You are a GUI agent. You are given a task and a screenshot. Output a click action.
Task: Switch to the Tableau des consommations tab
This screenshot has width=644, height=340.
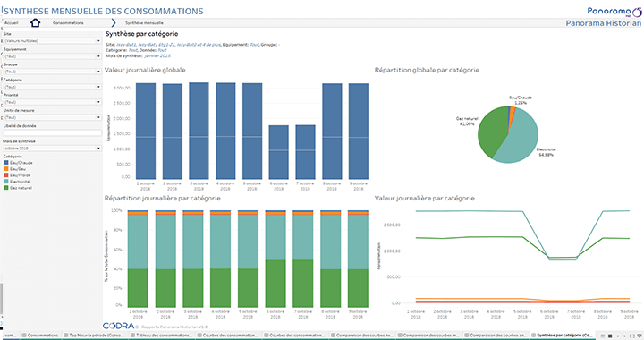click(162, 336)
